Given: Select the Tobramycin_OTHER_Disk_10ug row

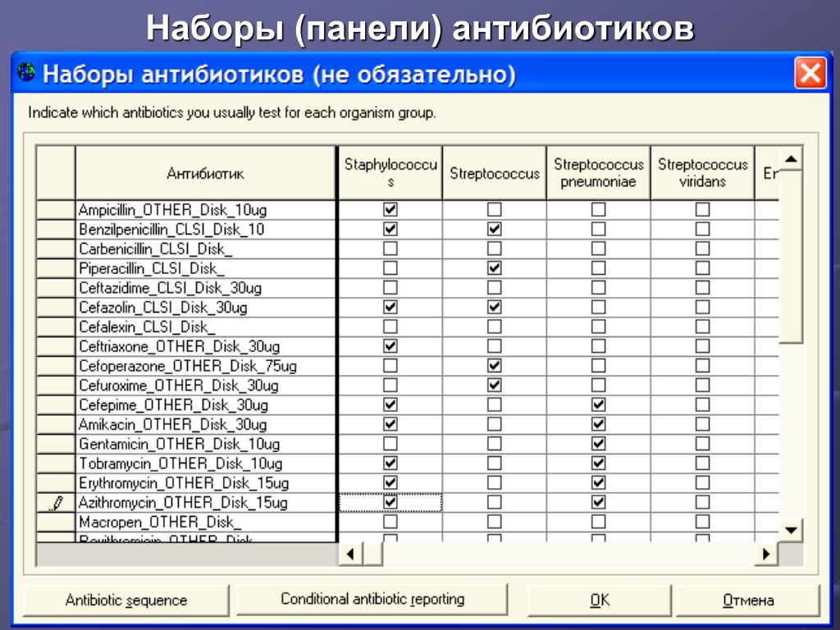Looking at the screenshot, I should pyautogui.click(x=206, y=464).
